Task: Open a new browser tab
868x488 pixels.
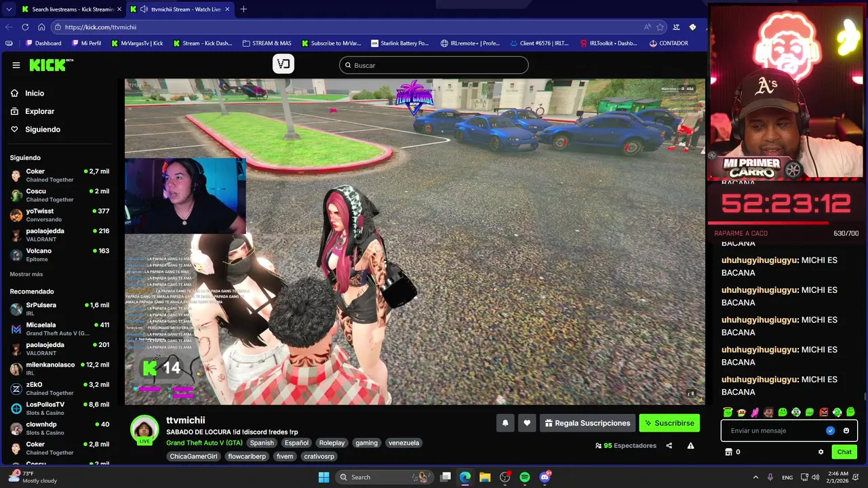Action: point(243,9)
